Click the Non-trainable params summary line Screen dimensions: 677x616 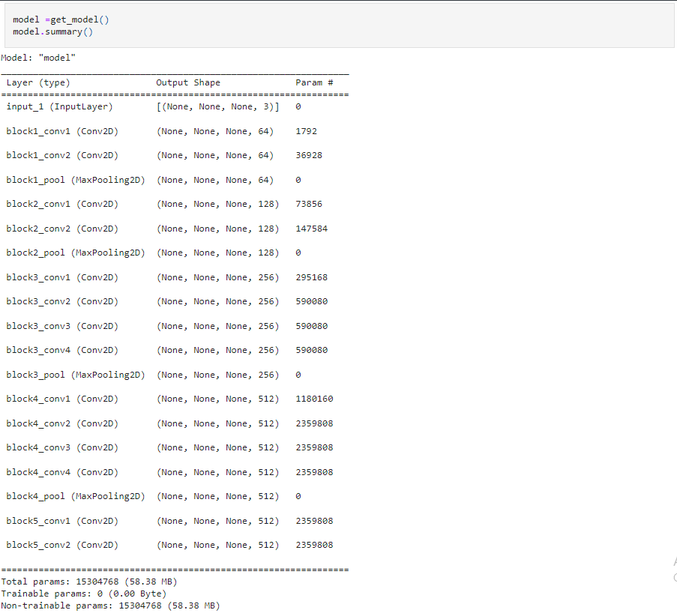(110, 606)
